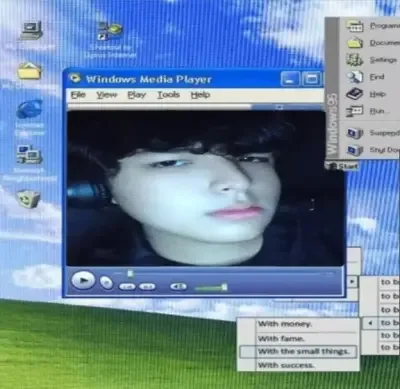Screen dimensions: 400x389
Task: Click the Settings icon in Start menu
Action: point(354,60)
